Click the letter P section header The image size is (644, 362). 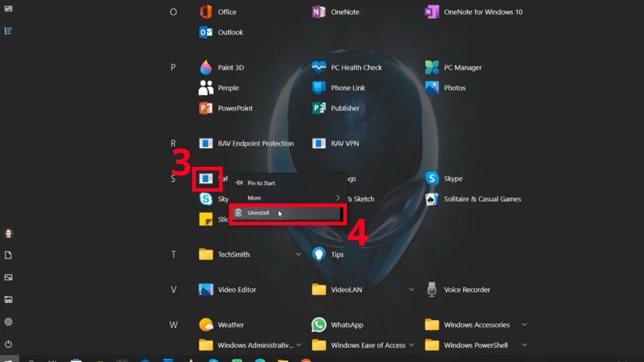pos(173,68)
